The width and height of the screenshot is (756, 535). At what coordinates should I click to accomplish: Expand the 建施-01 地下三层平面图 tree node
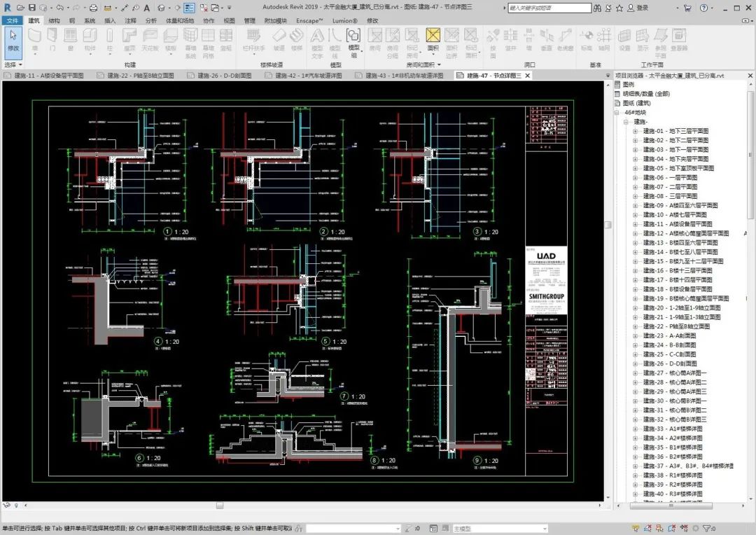pyautogui.click(x=636, y=131)
